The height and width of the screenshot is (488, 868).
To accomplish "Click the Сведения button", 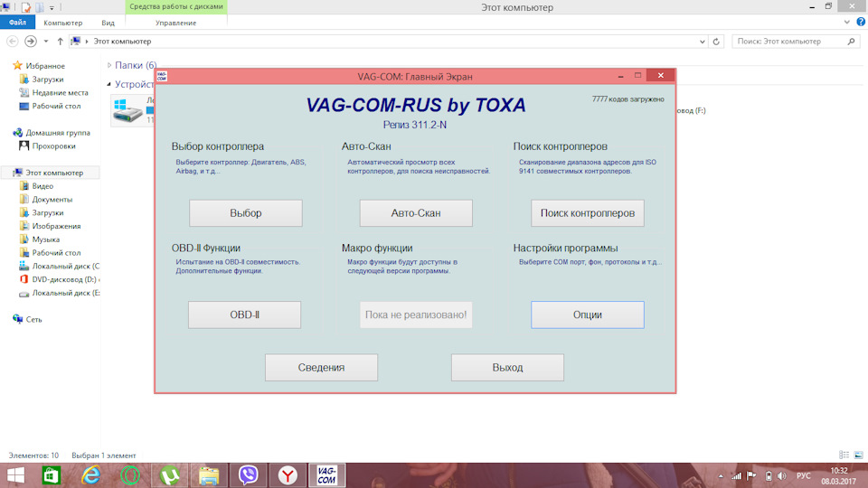I will click(321, 368).
